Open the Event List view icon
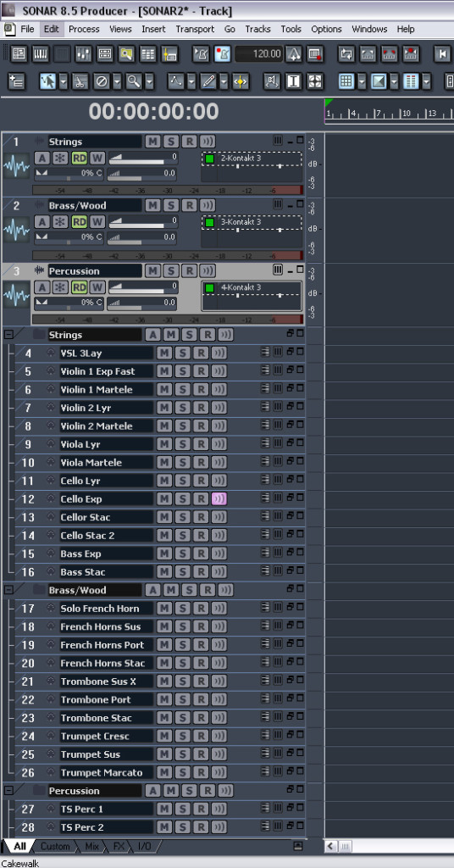454x868 pixels. [x=147, y=53]
